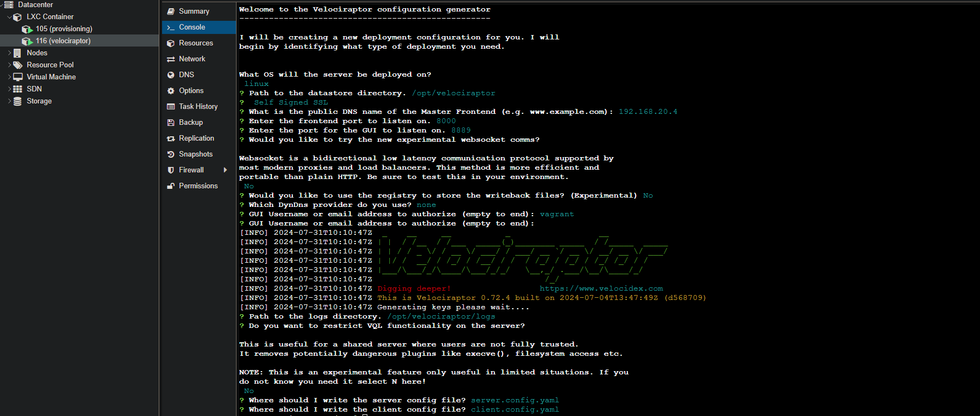Click the DNS globe icon
The image size is (980, 416).
pyautogui.click(x=171, y=75)
